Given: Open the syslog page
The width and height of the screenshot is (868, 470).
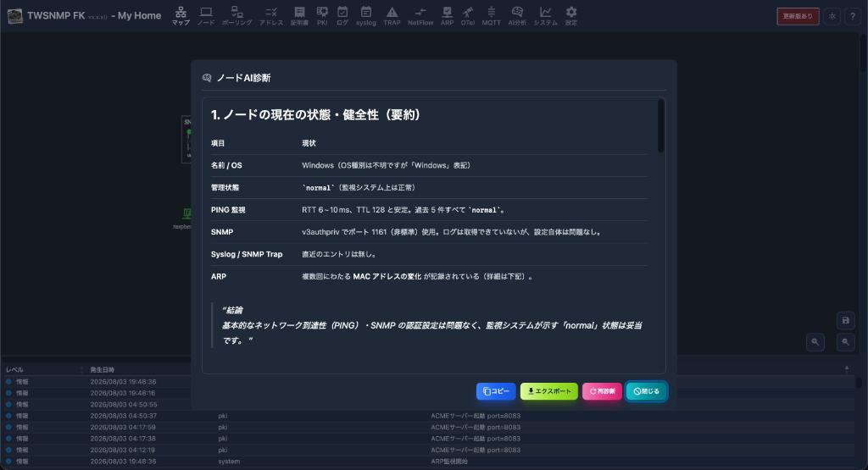Looking at the screenshot, I should coord(366,15).
